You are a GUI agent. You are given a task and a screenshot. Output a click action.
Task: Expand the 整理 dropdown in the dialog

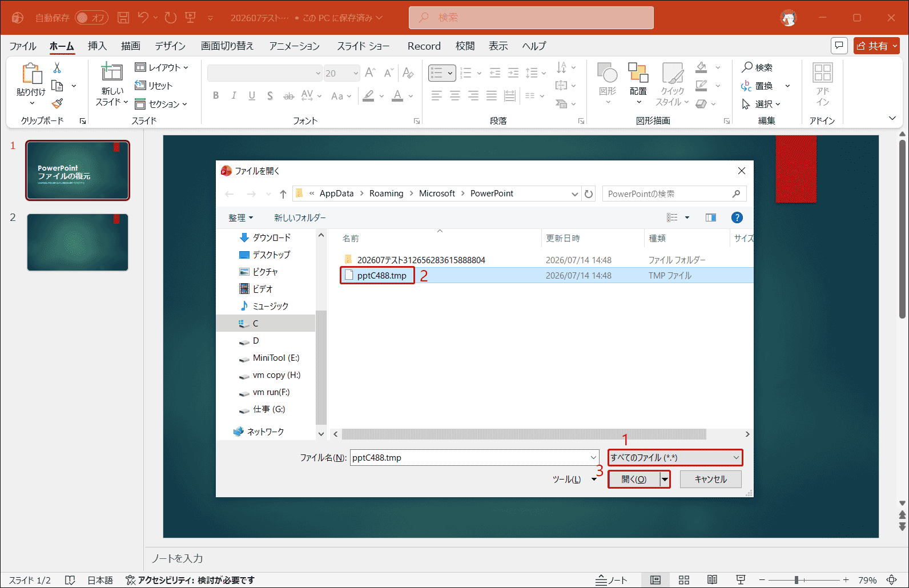240,218
